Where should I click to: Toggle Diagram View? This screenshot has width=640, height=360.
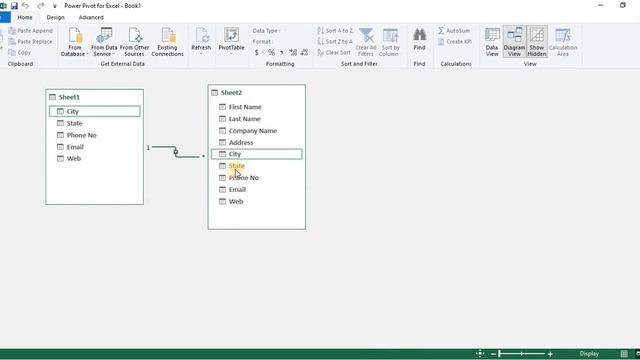(514, 42)
